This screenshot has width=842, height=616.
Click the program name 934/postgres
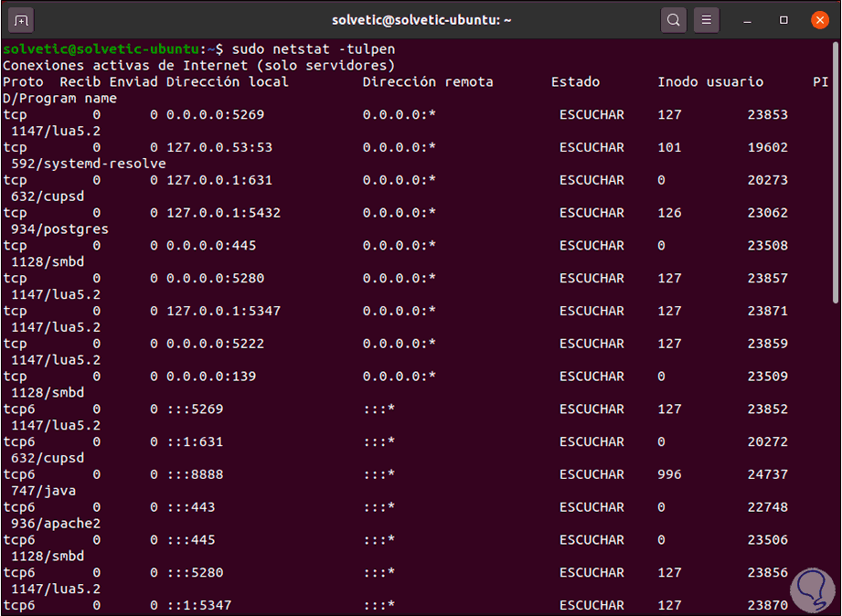pos(59,229)
